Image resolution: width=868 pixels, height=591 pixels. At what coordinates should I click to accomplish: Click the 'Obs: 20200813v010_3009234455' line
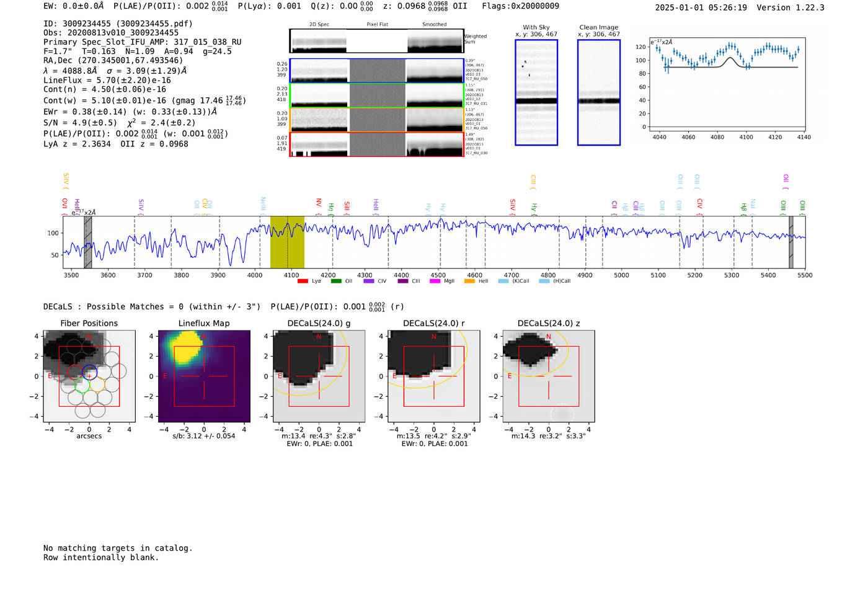(111, 33)
